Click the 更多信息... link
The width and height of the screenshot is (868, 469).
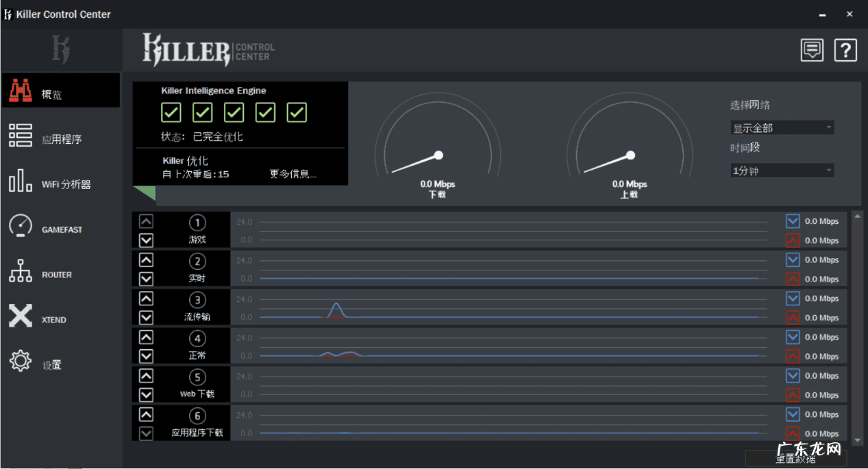coord(293,174)
